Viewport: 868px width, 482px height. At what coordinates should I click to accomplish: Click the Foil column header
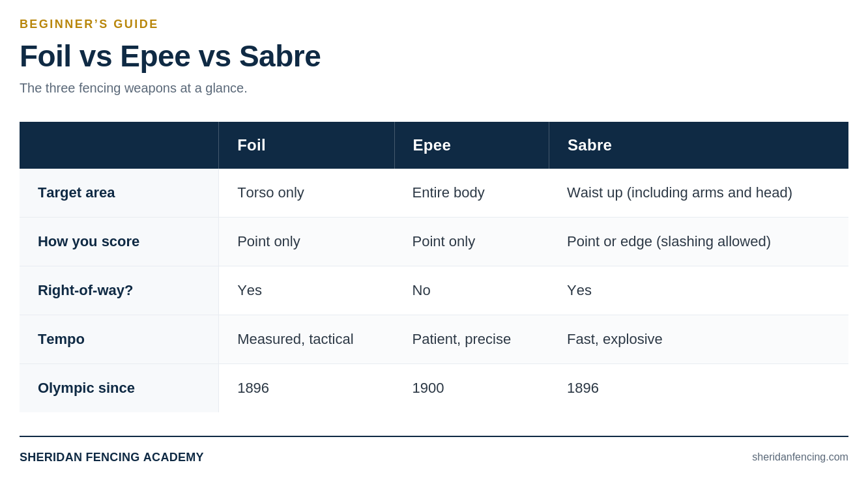pos(252,145)
